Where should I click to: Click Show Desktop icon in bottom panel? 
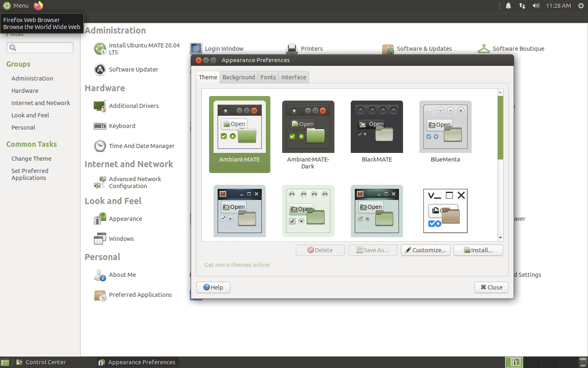pos(5,362)
